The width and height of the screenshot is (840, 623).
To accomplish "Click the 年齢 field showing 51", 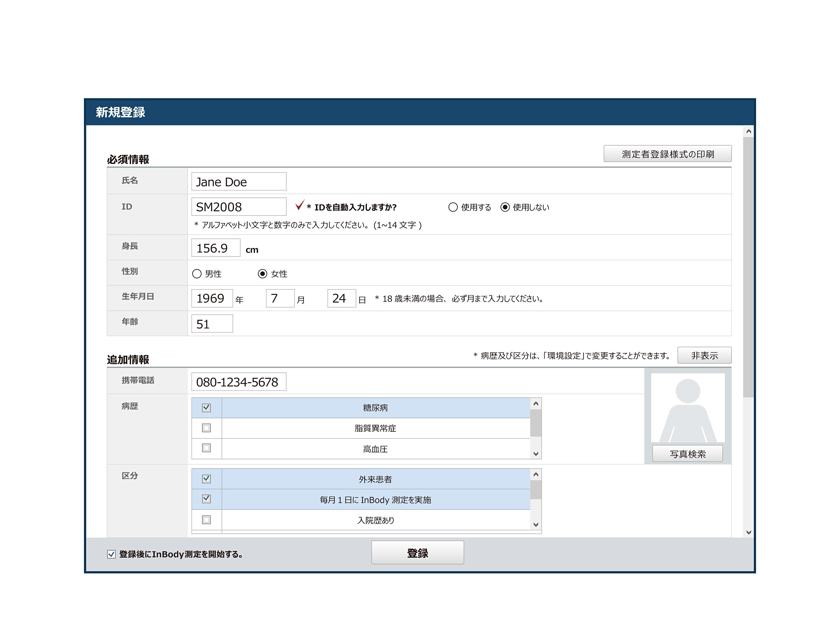I will pos(212,324).
